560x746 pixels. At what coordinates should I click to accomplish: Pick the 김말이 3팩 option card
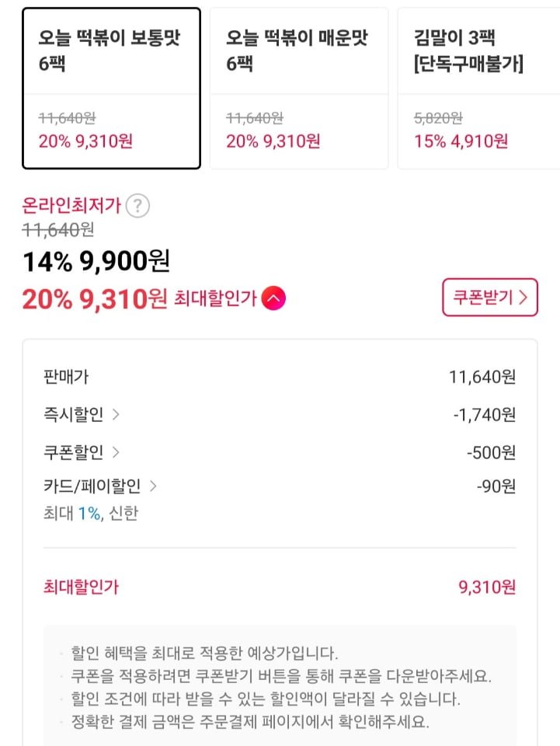tap(478, 88)
